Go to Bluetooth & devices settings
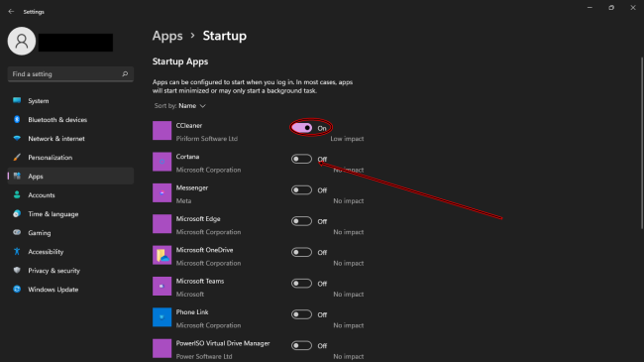The height and width of the screenshot is (362, 644). pos(70,120)
